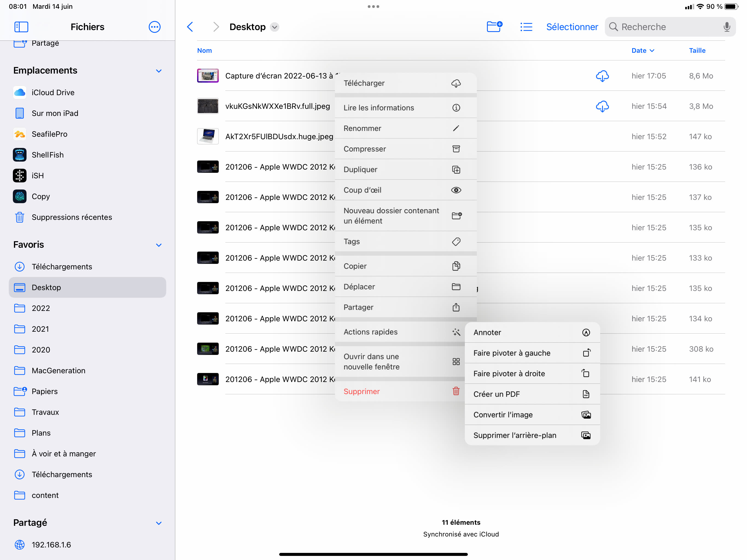This screenshot has width=747, height=560.
Task: Open the 2021 folder favorite
Action: [87, 329]
